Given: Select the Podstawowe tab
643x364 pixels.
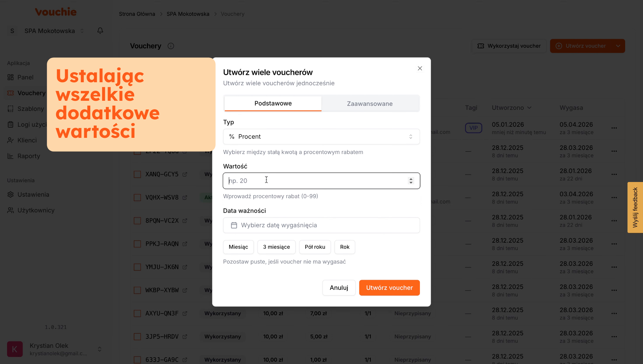Looking at the screenshot, I should 273,103.
